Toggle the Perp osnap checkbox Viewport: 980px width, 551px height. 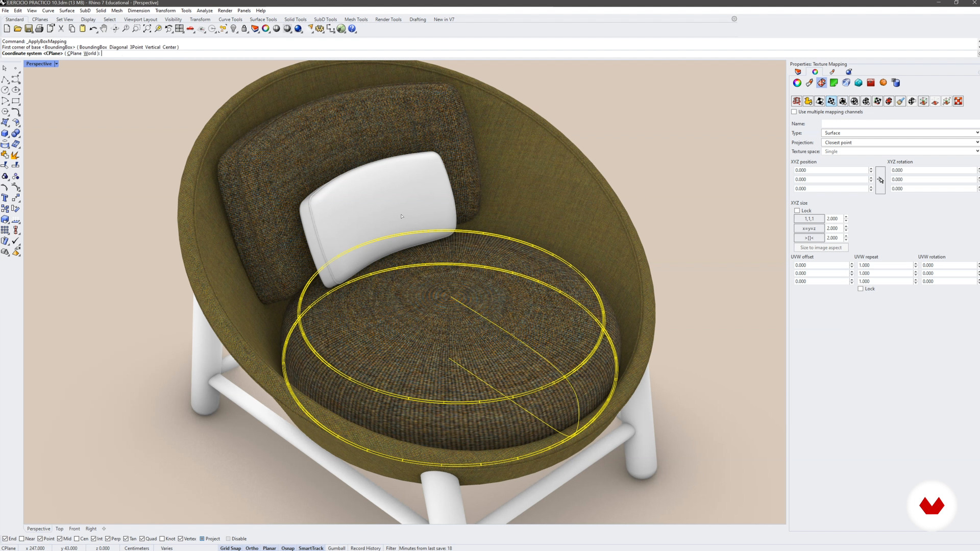108,539
